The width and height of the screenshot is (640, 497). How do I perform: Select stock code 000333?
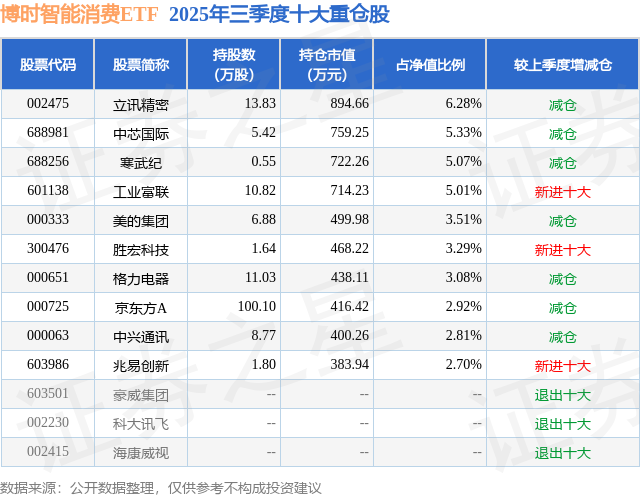tap(48, 220)
